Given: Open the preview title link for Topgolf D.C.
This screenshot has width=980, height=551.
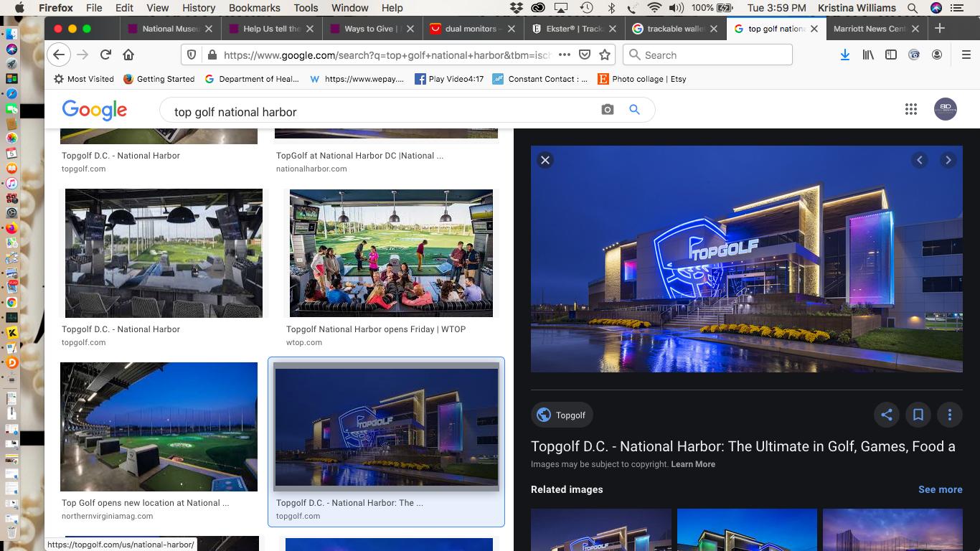Looking at the screenshot, I should 743,446.
